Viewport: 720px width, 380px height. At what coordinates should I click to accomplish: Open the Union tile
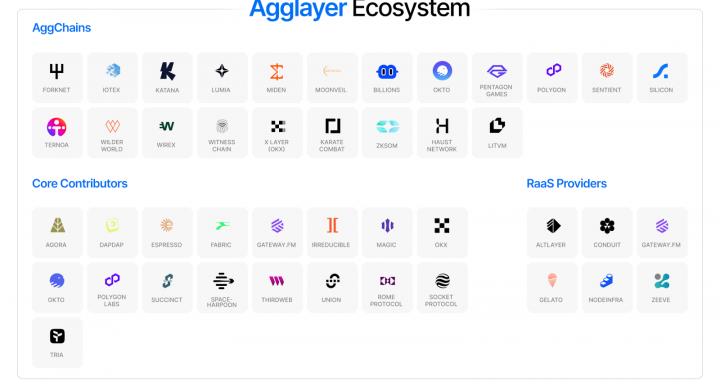332,287
